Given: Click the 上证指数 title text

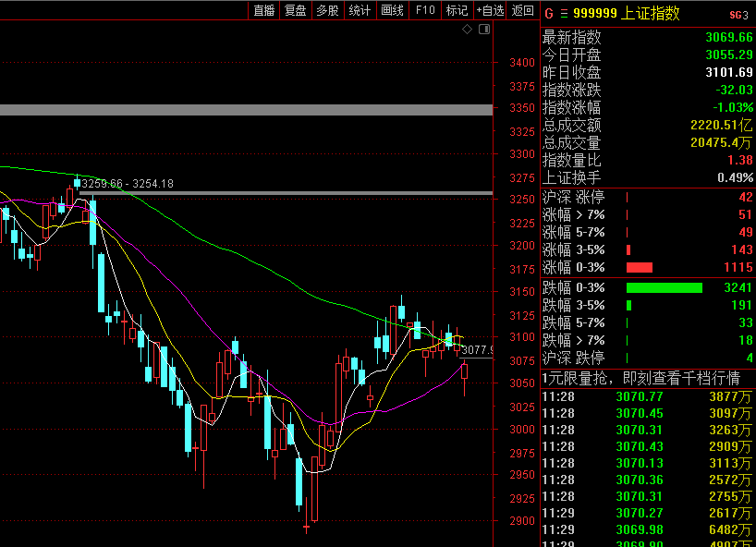Looking at the screenshot, I should point(650,13).
